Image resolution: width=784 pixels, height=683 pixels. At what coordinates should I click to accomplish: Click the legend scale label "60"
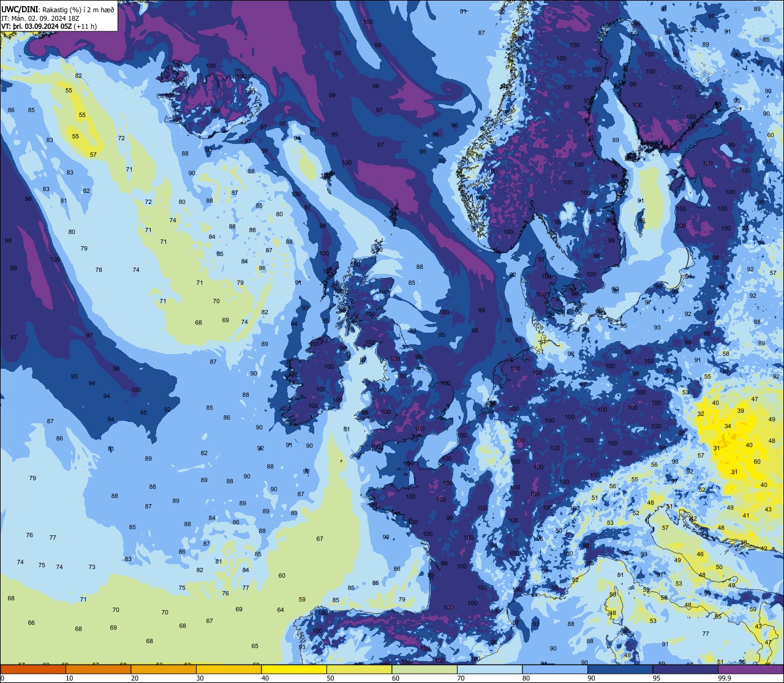point(396,678)
